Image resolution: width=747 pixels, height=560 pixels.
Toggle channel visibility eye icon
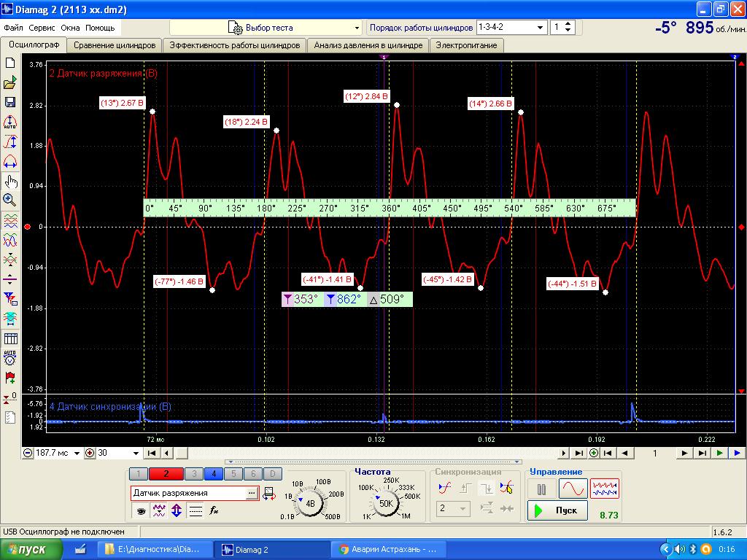pos(142,511)
